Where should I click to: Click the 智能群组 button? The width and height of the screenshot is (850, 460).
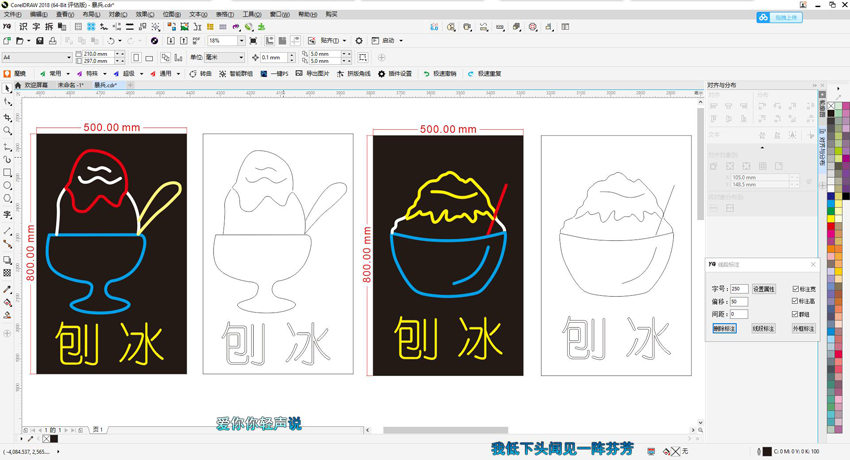(236, 74)
